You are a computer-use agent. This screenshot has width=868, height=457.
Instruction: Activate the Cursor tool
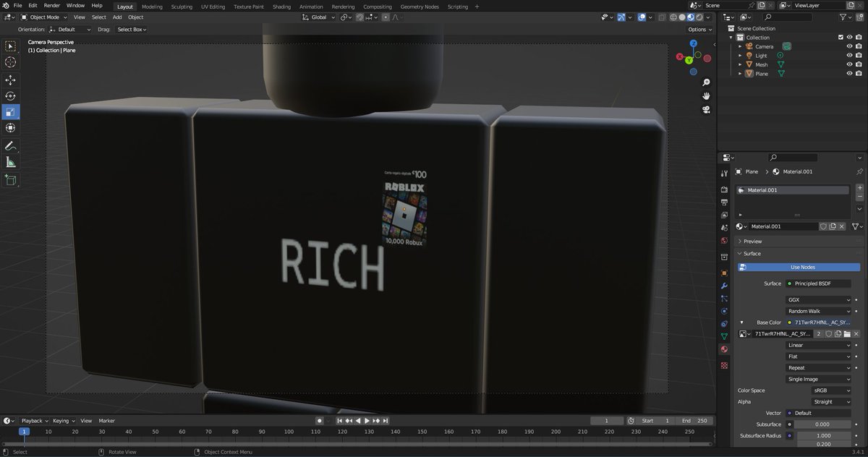(x=11, y=62)
